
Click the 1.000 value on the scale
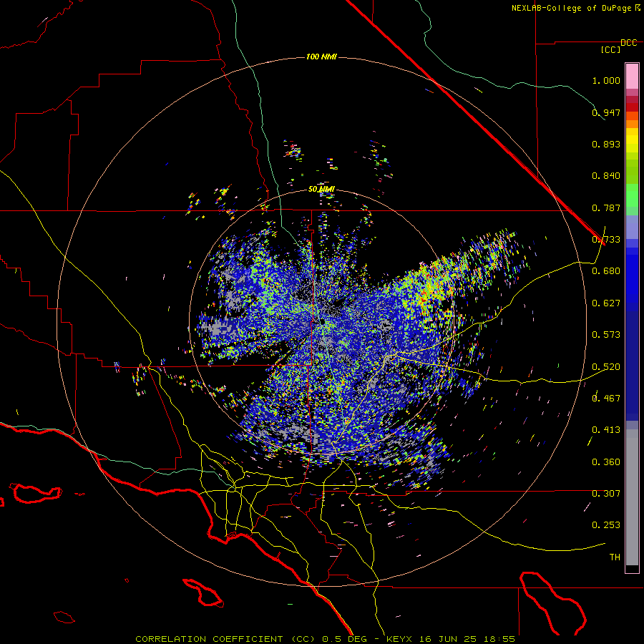(x=606, y=80)
